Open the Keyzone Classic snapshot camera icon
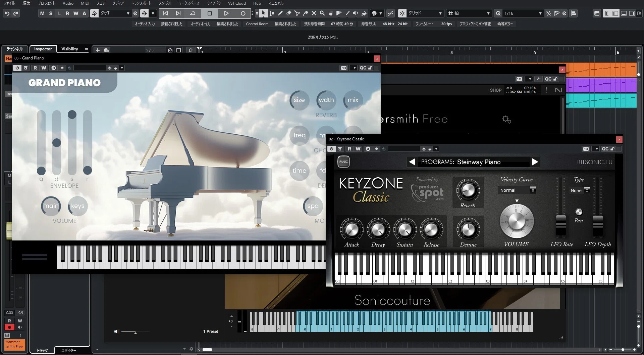Viewport: 644px width, 355px height. 586,149
